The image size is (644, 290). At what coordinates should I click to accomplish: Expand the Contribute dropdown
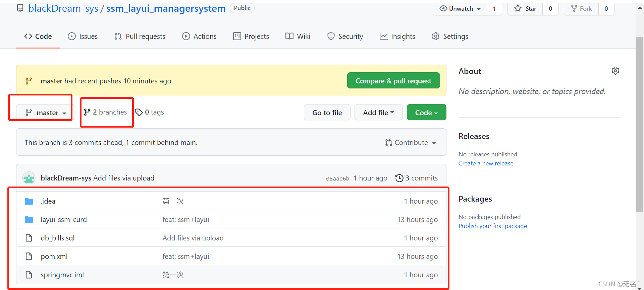[x=411, y=143]
